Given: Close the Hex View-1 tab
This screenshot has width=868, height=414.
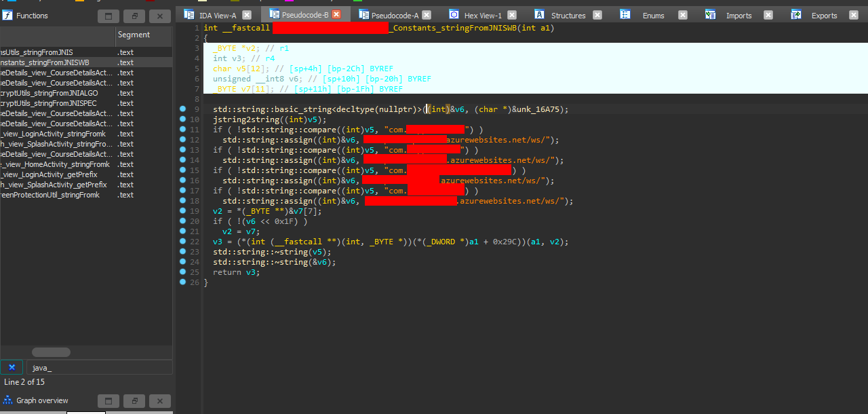Looking at the screenshot, I should tap(512, 15).
